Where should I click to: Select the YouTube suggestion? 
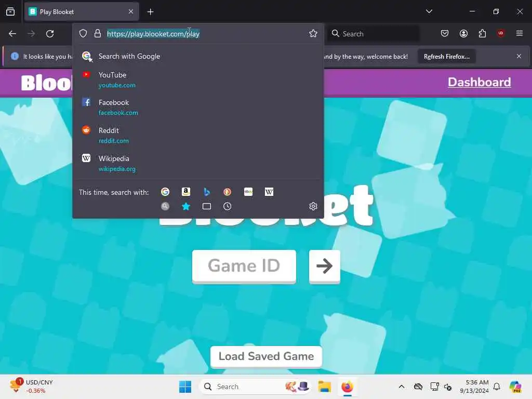click(198, 79)
